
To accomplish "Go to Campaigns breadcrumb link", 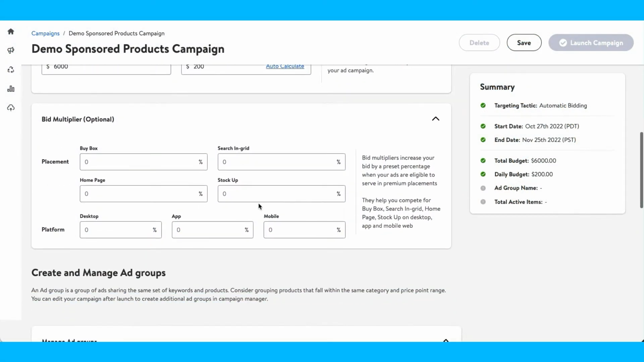I will (45, 33).
